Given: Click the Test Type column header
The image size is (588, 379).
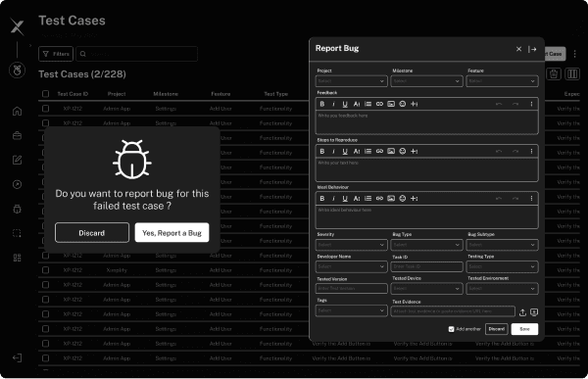Looking at the screenshot, I should tap(275, 94).
